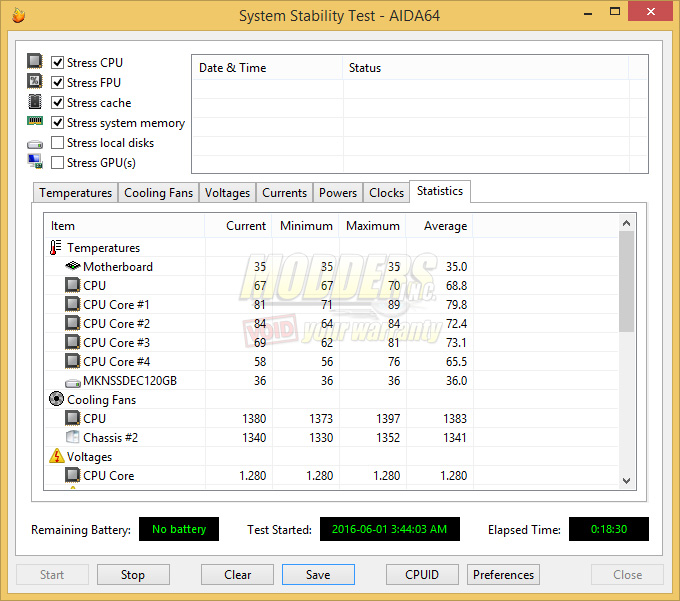Open the Cooling Fans tab
The height and width of the screenshot is (601, 680).
coord(158,193)
